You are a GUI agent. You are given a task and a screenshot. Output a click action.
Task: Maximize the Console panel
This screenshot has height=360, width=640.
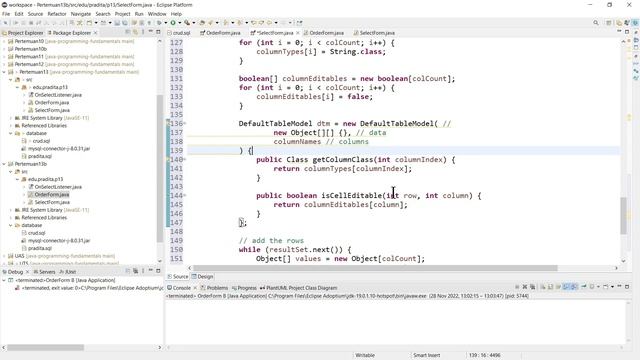pyautogui.click(x=627, y=287)
